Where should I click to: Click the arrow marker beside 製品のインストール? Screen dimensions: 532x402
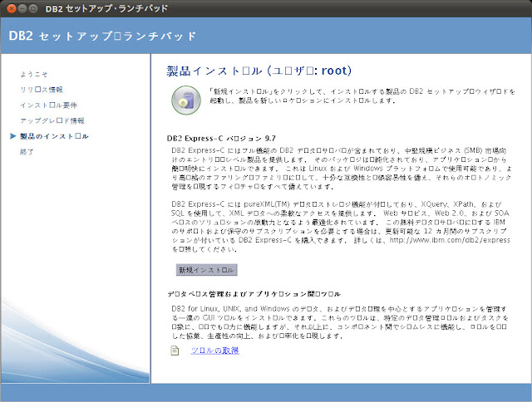pos(13,136)
